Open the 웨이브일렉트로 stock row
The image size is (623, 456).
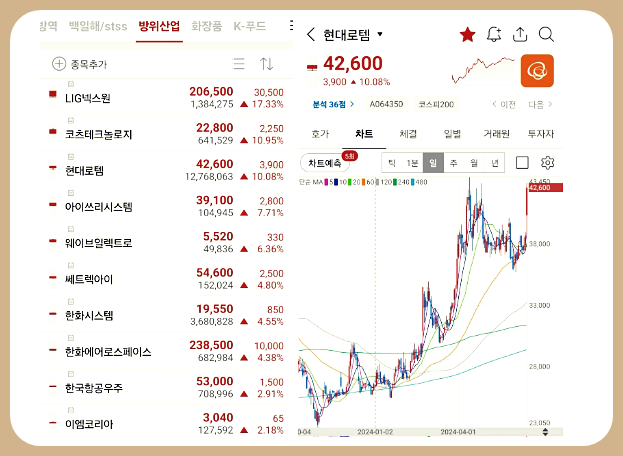[166, 242]
